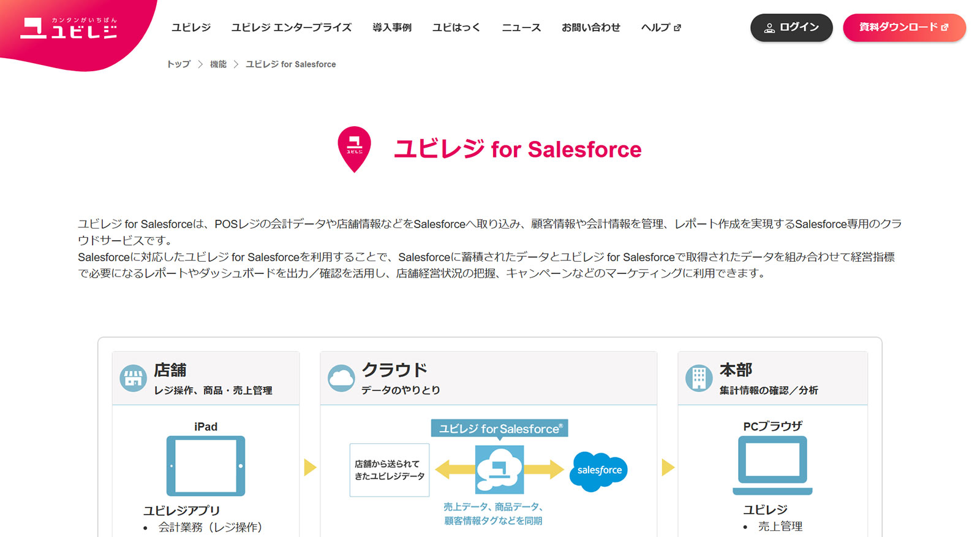Open the ヘルプ external link

point(661,28)
